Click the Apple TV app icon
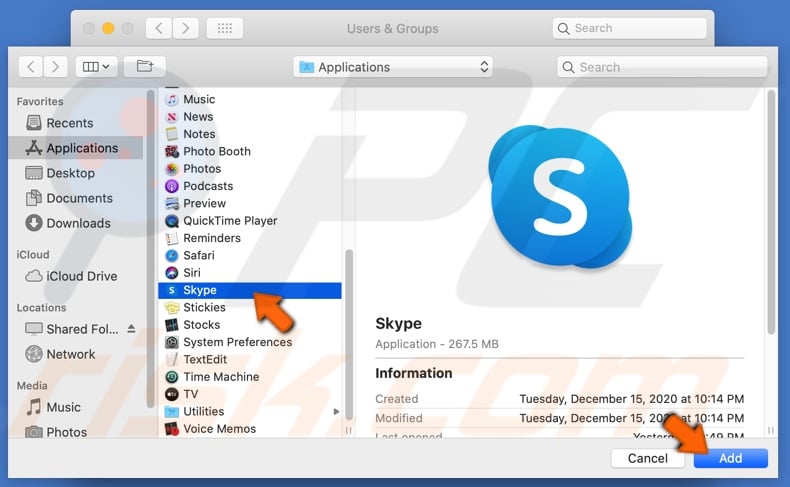 point(172,394)
